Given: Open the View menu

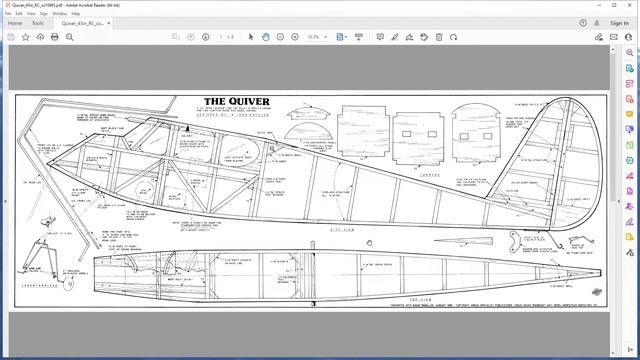Looking at the screenshot, I should click(31, 13).
